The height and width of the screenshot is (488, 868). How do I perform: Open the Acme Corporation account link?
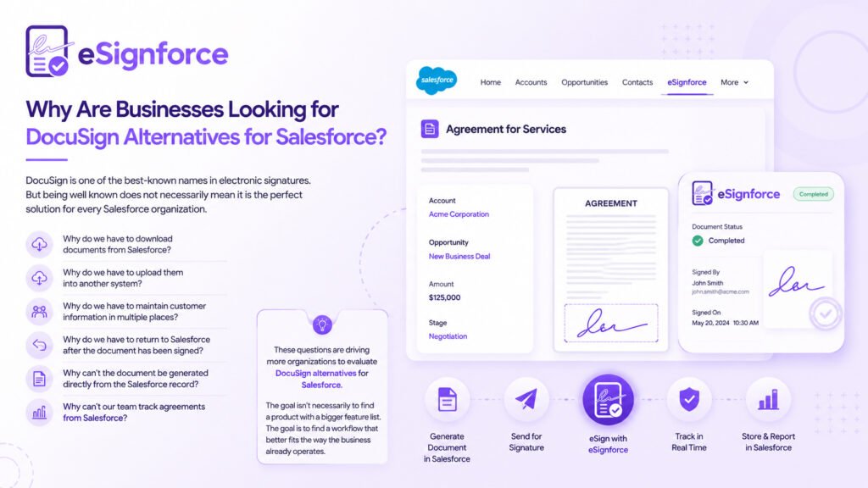459,214
